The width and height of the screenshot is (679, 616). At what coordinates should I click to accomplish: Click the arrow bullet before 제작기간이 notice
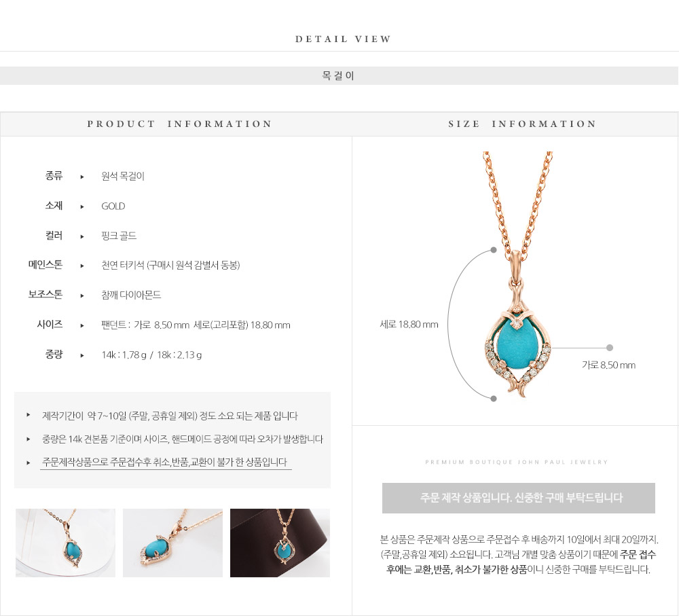click(28, 415)
